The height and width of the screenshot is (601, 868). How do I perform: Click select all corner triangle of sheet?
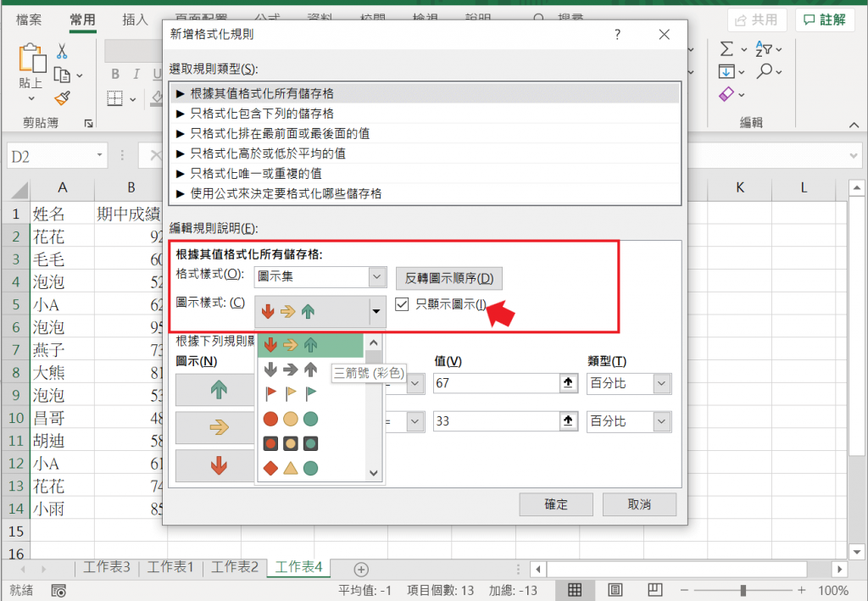click(x=19, y=191)
